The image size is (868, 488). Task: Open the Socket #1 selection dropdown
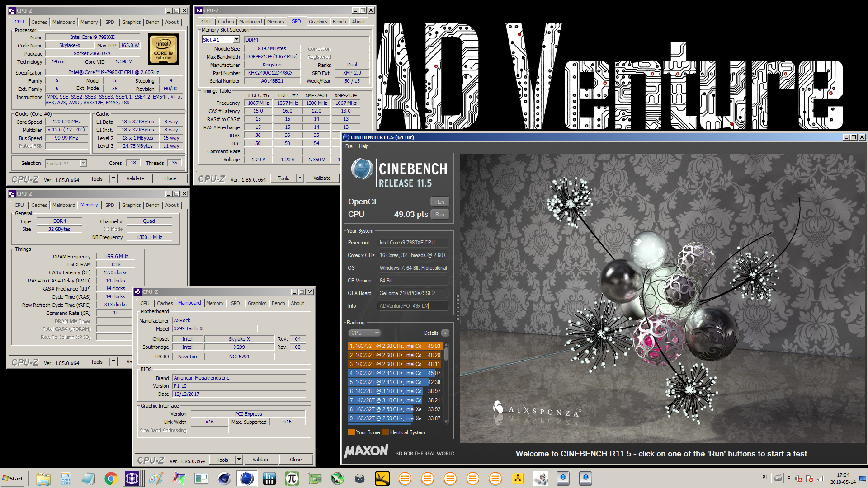point(83,163)
